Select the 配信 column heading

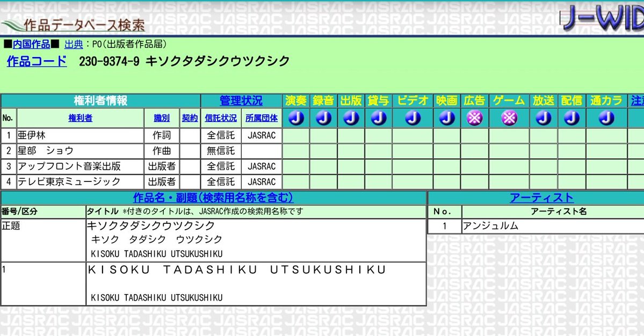(571, 100)
